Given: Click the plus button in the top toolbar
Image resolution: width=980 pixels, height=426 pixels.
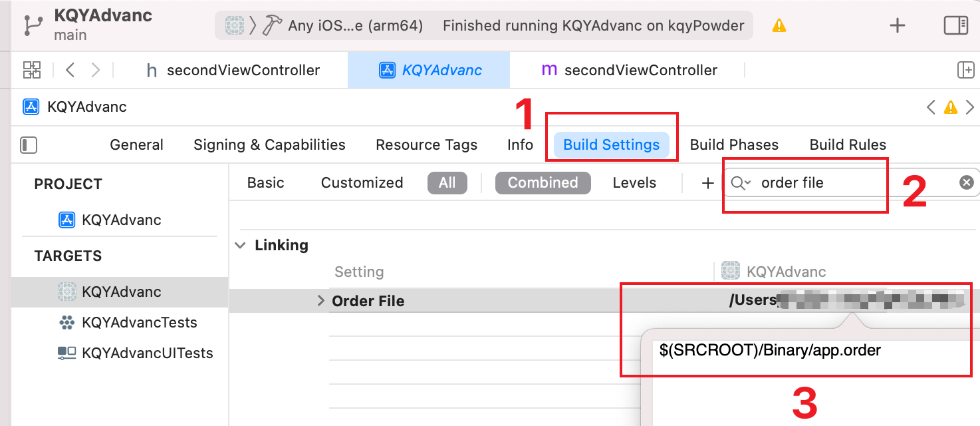Looking at the screenshot, I should tap(898, 26).
